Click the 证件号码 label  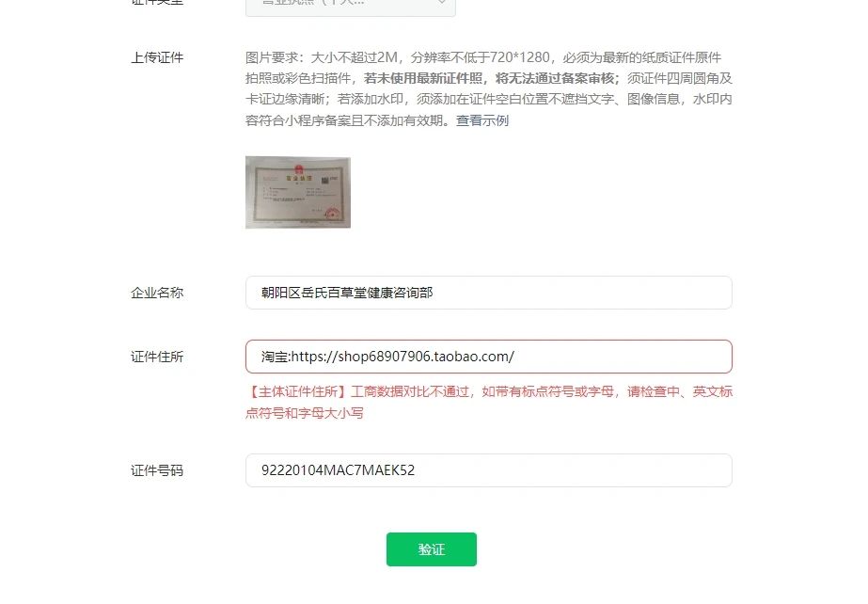[x=157, y=470]
